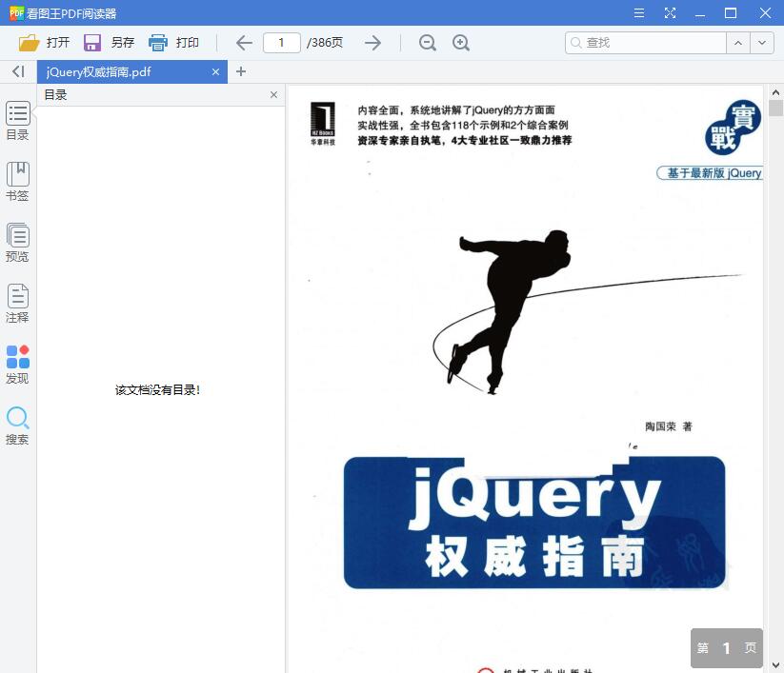Click the app logo in the title bar
This screenshot has width=784, height=673.
(16, 13)
